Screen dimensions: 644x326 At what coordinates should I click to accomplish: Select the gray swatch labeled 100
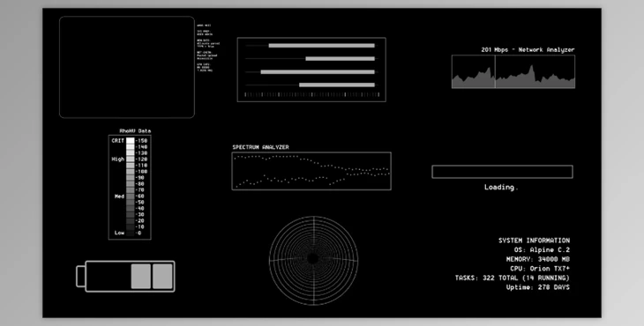click(131, 172)
